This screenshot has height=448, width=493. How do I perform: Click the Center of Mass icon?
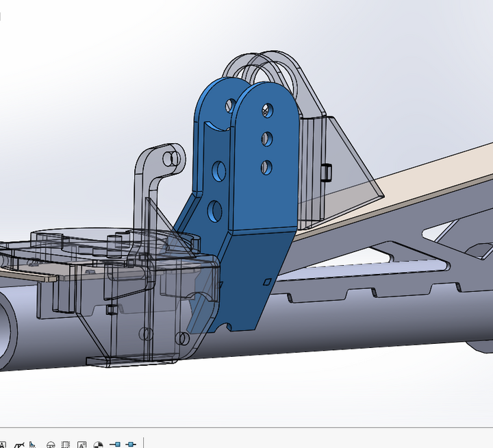(99, 445)
